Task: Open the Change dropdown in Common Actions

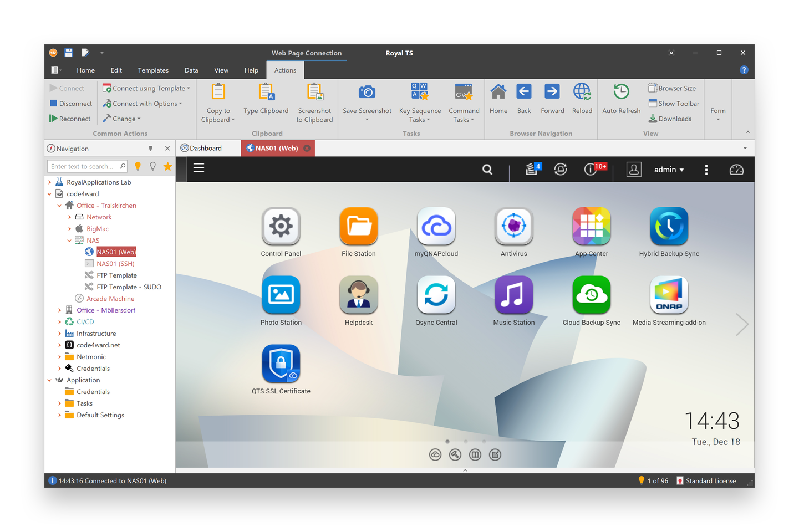Action: 121,118
